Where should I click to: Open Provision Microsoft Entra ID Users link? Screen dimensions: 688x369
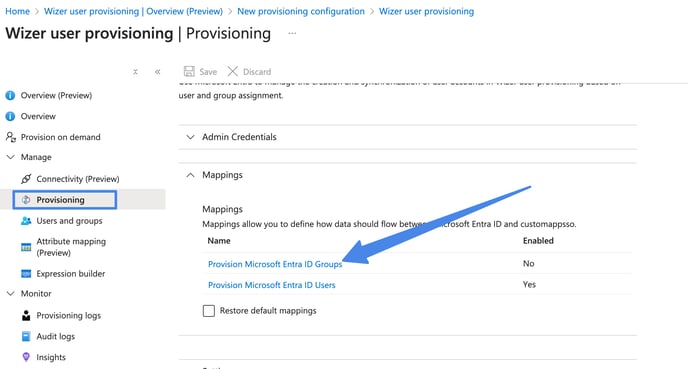pos(272,285)
